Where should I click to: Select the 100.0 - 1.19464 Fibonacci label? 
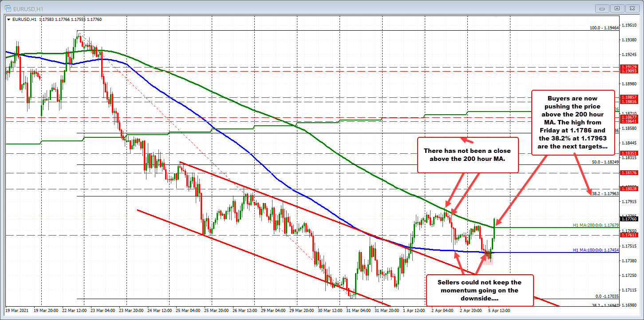(x=604, y=28)
